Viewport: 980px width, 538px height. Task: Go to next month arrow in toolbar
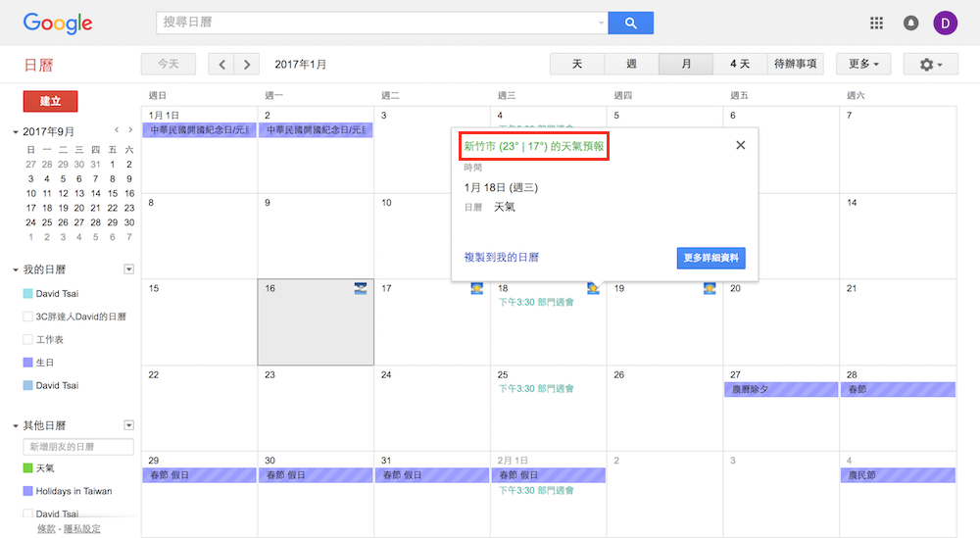point(247,64)
